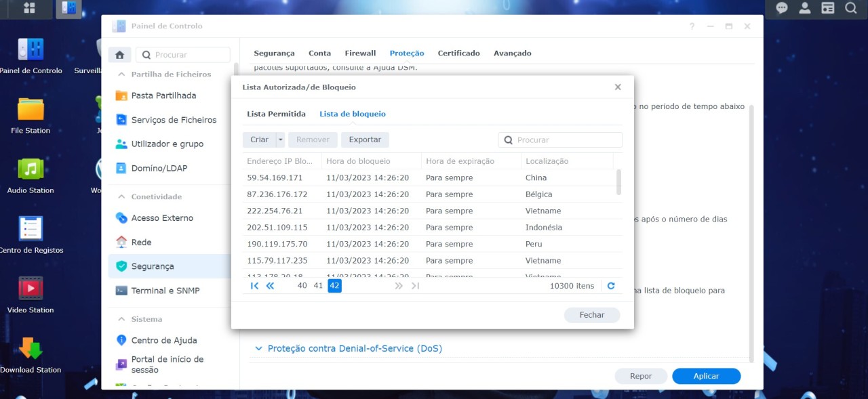Click the home icon in Painel de Controlo
The width and height of the screenshot is (868, 399).
tap(119, 54)
